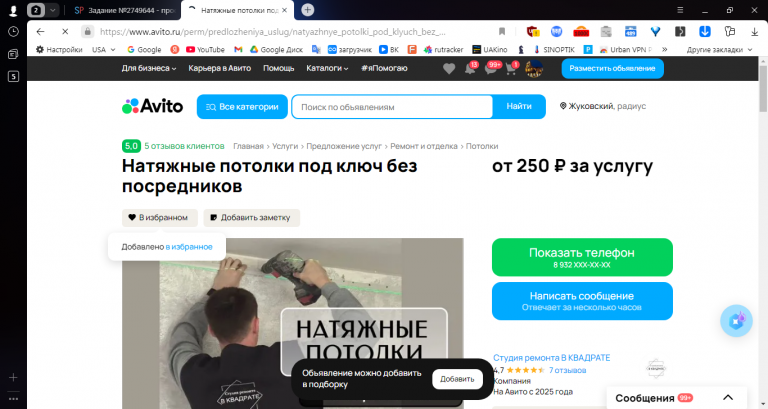Viewport: 768px width, 409px height.
Task: Expand the "Для бизнеса" dropdown
Action: tap(149, 69)
